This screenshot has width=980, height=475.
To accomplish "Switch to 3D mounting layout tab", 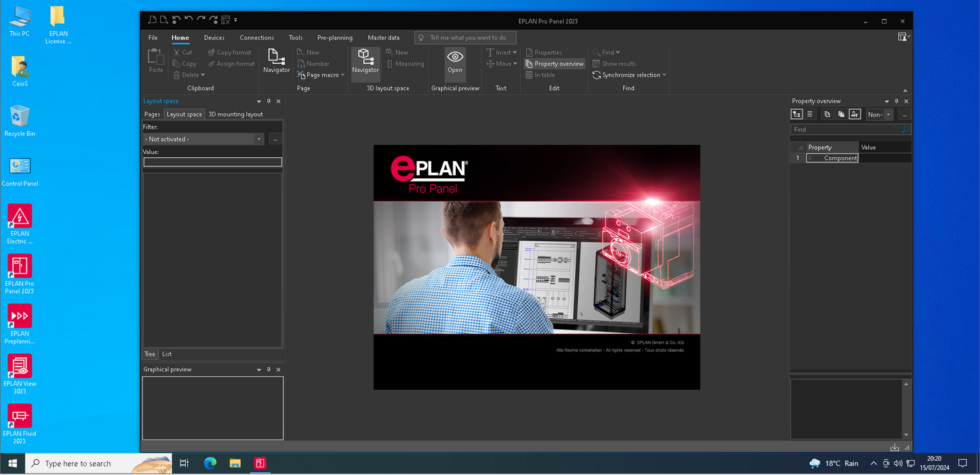I will [235, 114].
